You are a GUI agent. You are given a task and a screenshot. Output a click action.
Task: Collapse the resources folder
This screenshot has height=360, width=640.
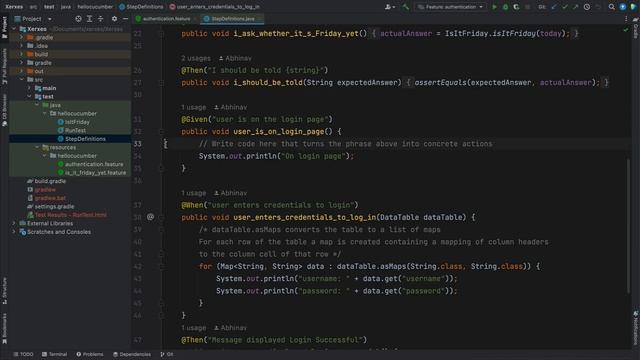37,147
